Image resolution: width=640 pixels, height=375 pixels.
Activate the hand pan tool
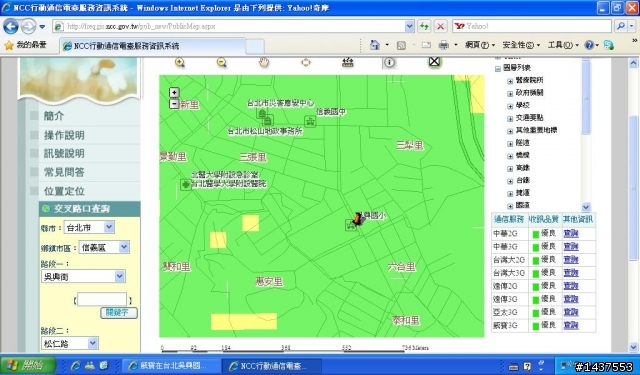tap(264, 62)
